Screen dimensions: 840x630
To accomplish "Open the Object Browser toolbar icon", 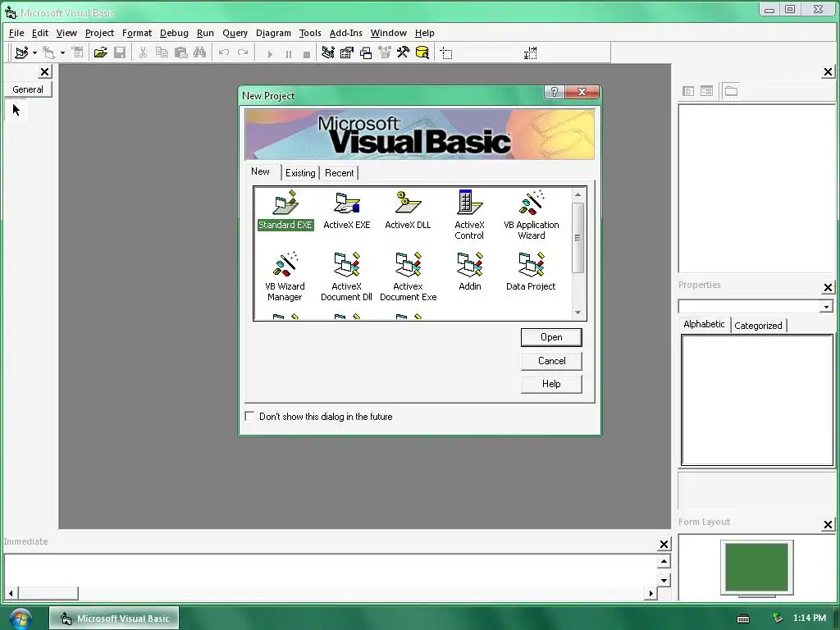I will point(385,52).
